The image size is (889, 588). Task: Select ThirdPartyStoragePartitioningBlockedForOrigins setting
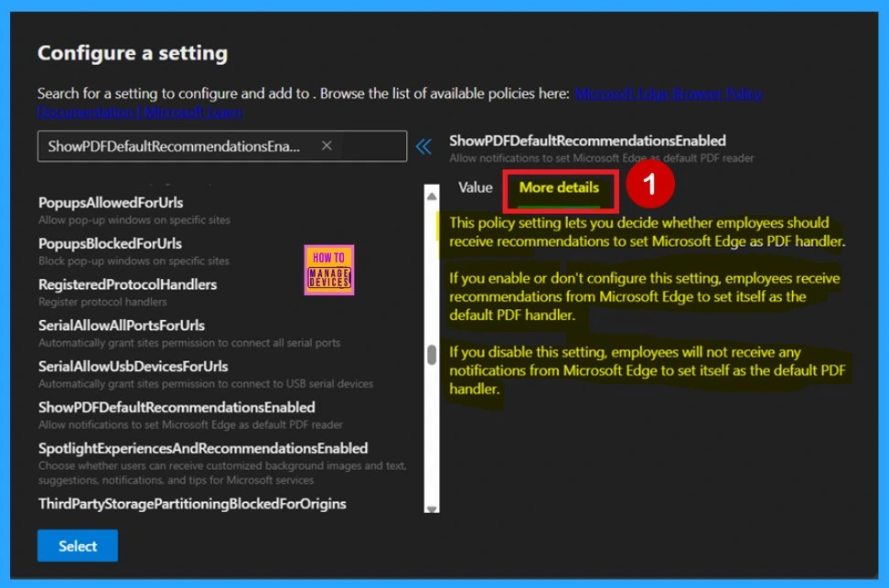pyautogui.click(x=192, y=504)
